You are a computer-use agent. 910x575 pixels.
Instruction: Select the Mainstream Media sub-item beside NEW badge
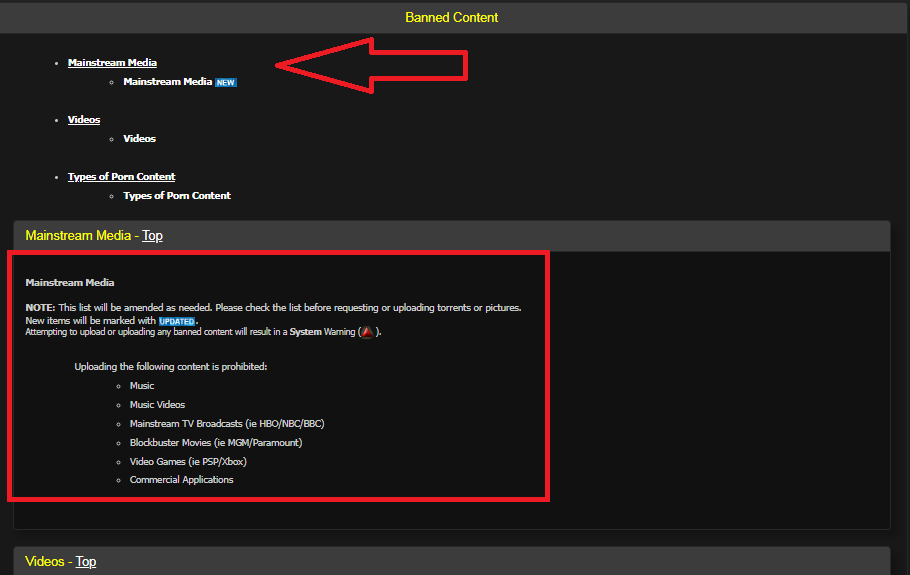pos(167,82)
